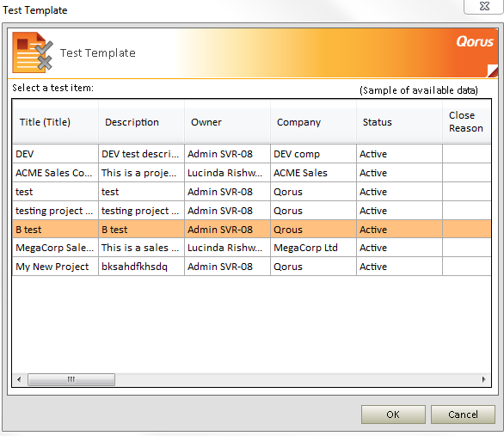Select the My New Project row

(252, 267)
